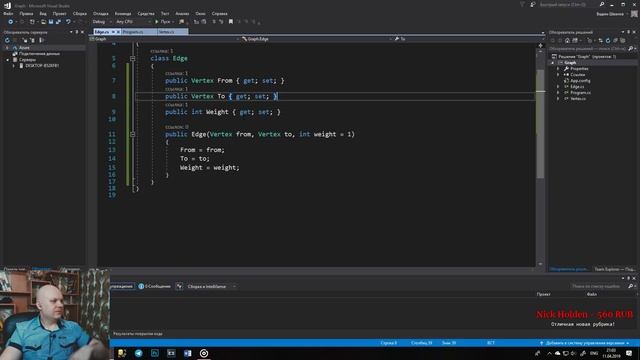Open the Файл menu
640x360 pixels.
point(8,13)
